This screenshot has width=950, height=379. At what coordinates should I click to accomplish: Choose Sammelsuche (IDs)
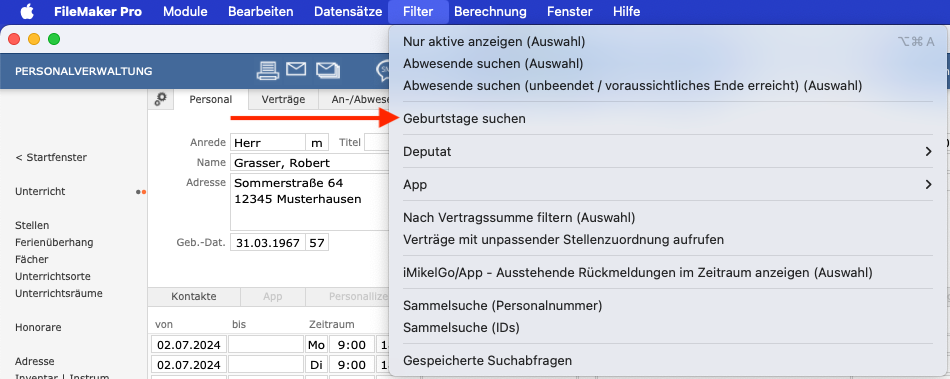(668, 328)
